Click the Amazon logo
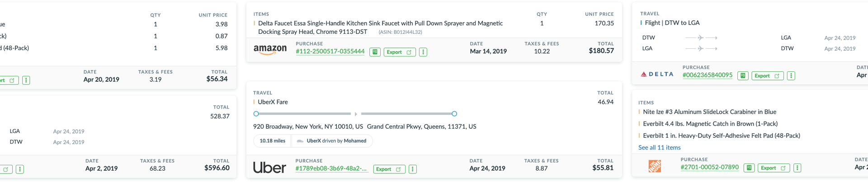This screenshot has width=868, height=182. 270,49
